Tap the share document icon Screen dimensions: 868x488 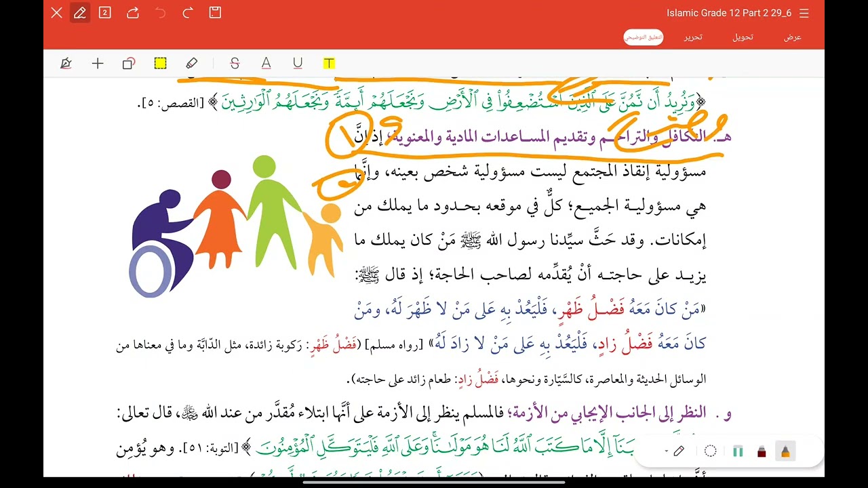tap(133, 12)
